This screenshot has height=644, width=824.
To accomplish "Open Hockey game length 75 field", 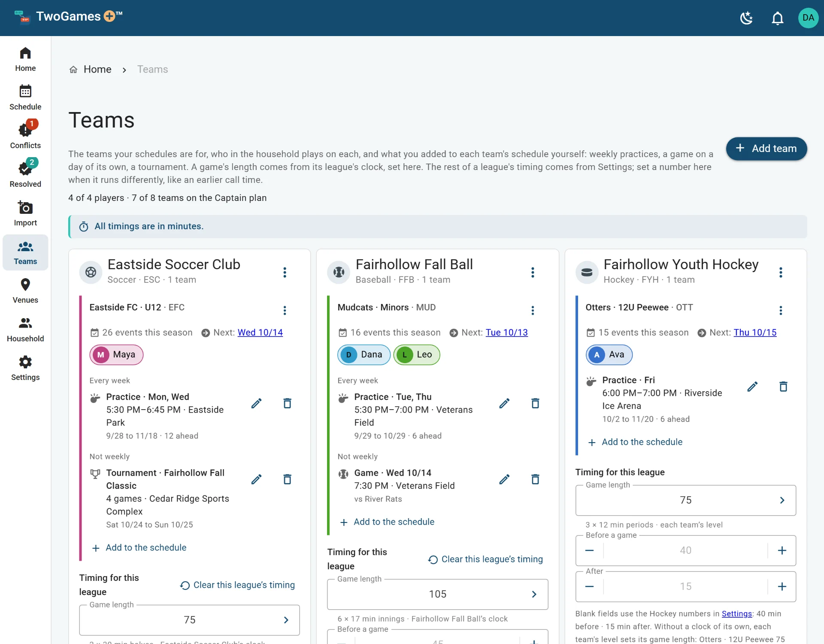I will coord(685,500).
